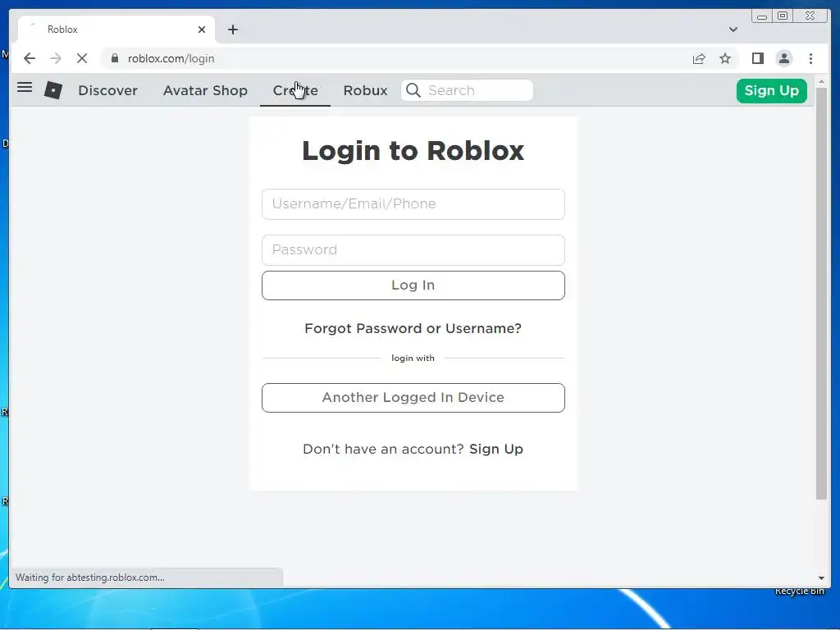Focus the Password field
The image size is (840, 630).
point(413,249)
